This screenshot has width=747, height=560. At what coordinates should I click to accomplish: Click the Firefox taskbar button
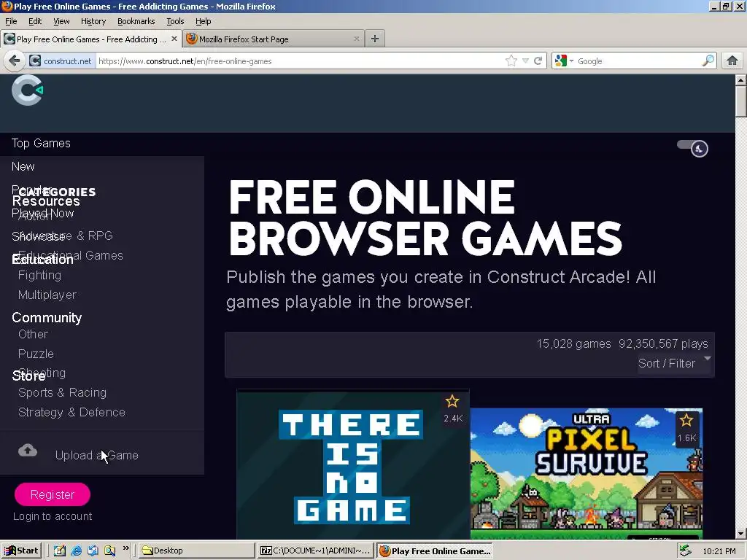[x=435, y=551]
